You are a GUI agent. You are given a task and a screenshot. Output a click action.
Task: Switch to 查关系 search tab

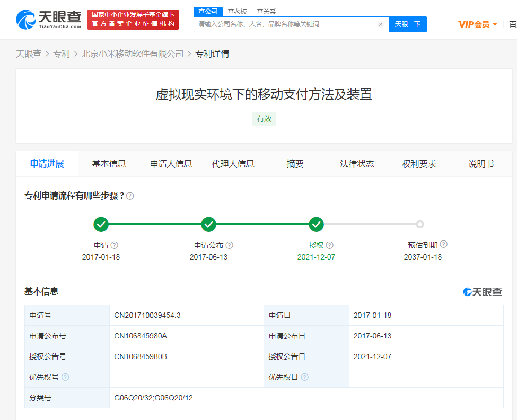266,11
